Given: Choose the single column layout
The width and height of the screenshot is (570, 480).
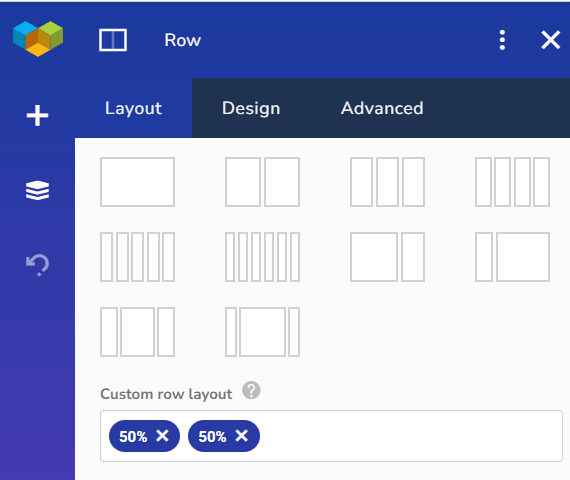Looking at the screenshot, I should [137, 182].
